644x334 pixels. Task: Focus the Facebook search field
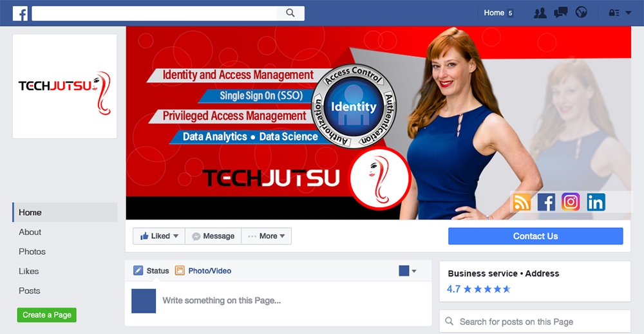tap(155, 13)
